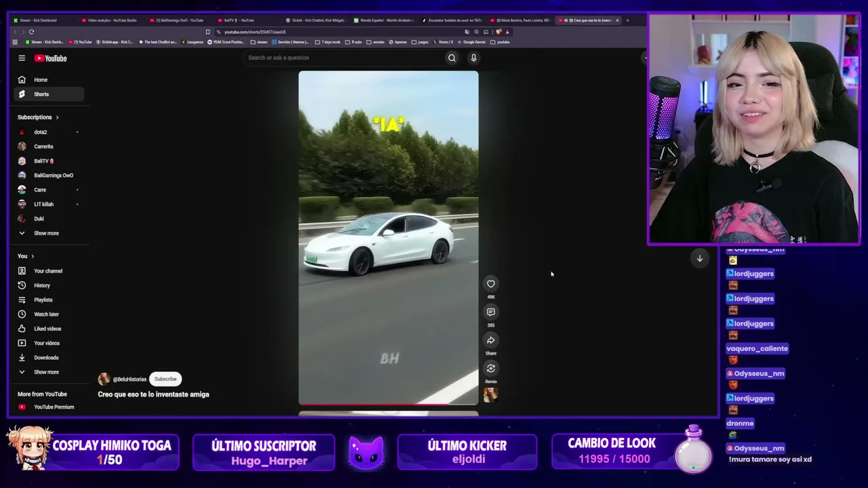Screen dimensions: 868x488
Task: Close the active YouTube Shorts tab
Action: (617, 20)
